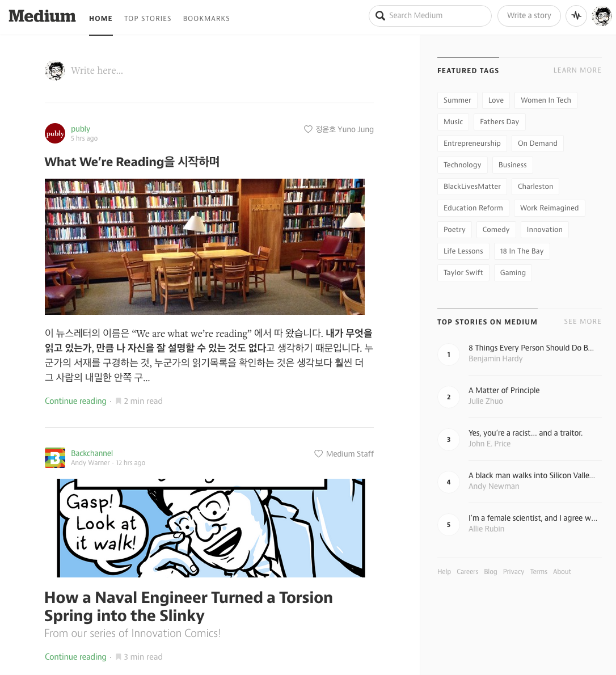
Task: Click the Write here prompt
Action: (x=97, y=70)
